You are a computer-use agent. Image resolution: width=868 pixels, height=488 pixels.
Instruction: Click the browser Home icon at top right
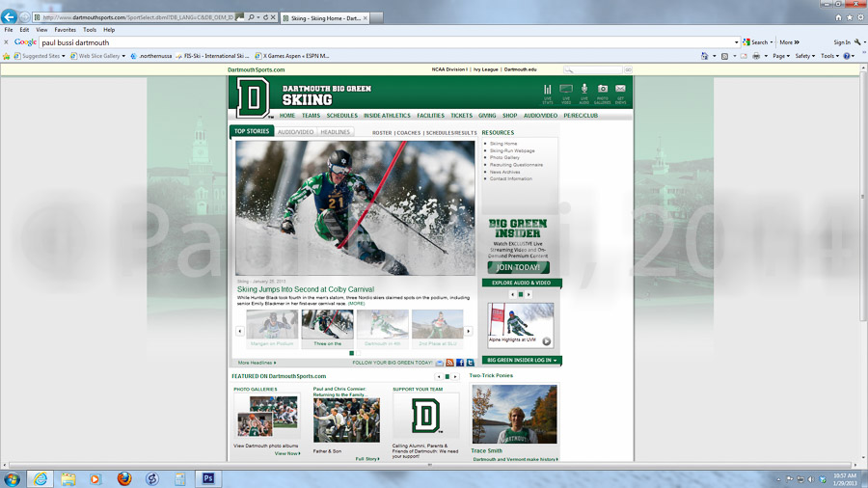(839, 17)
